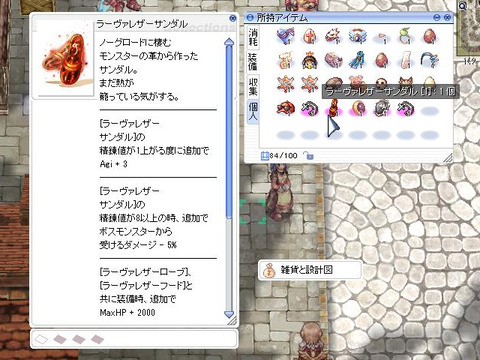Click the description window resize grip
Viewport: 480px width, 360px height.
[232, 321]
